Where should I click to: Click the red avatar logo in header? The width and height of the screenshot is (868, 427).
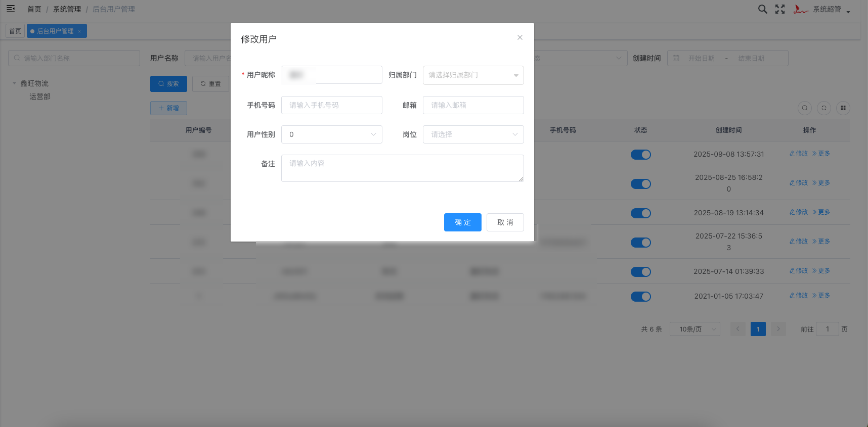[x=800, y=9]
